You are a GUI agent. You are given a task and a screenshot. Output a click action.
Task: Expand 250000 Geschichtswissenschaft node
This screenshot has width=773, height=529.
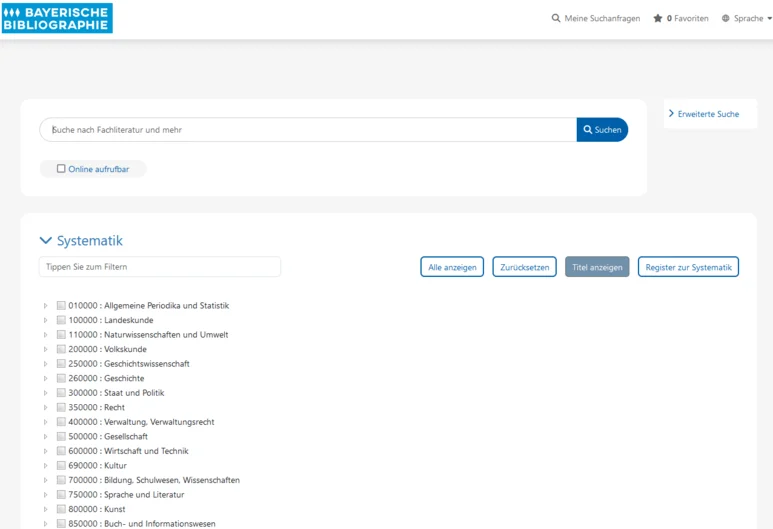coord(45,364)
